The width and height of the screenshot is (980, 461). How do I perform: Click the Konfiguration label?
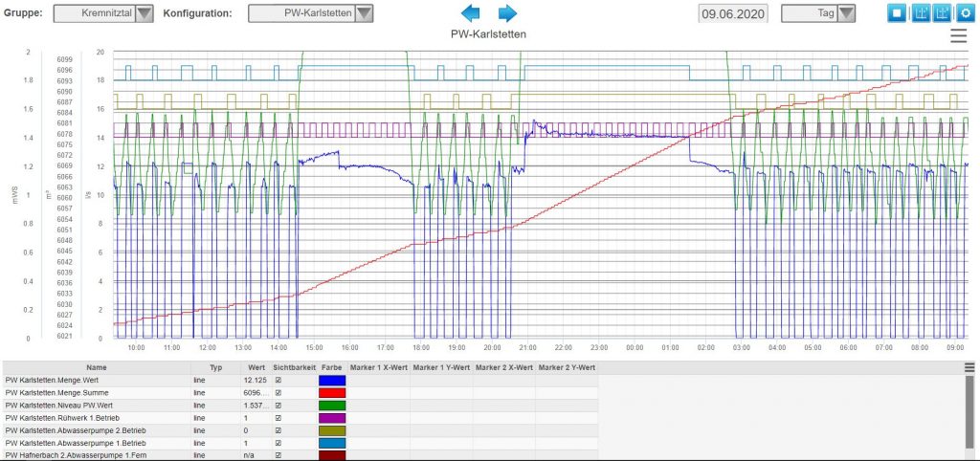click(197, 12)
